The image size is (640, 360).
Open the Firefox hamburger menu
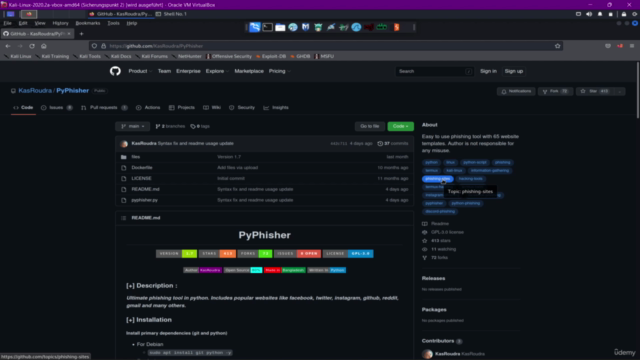click(x=632, y=46)
